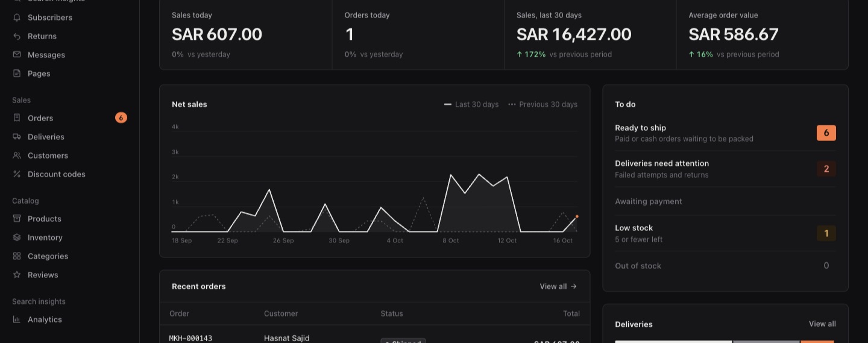Click customer name Hasnat Sajid
The width and height of the screenshot is (868, 343).
[x=287, y=338]
